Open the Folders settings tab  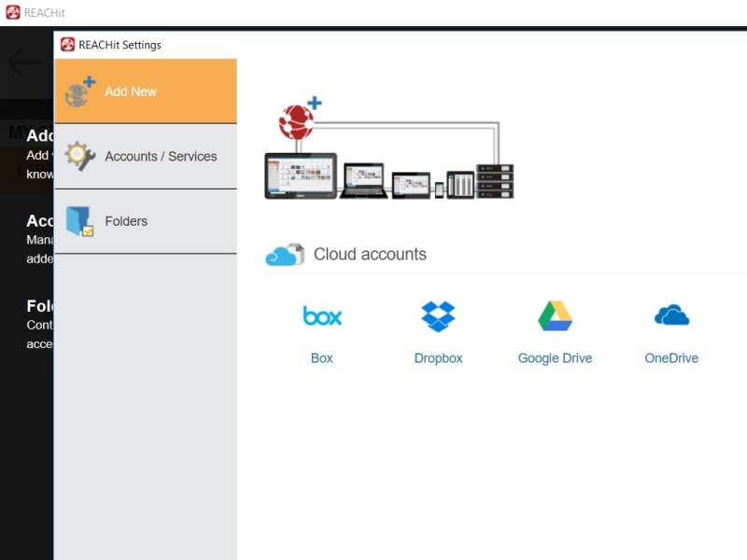[x=146, y=221]
